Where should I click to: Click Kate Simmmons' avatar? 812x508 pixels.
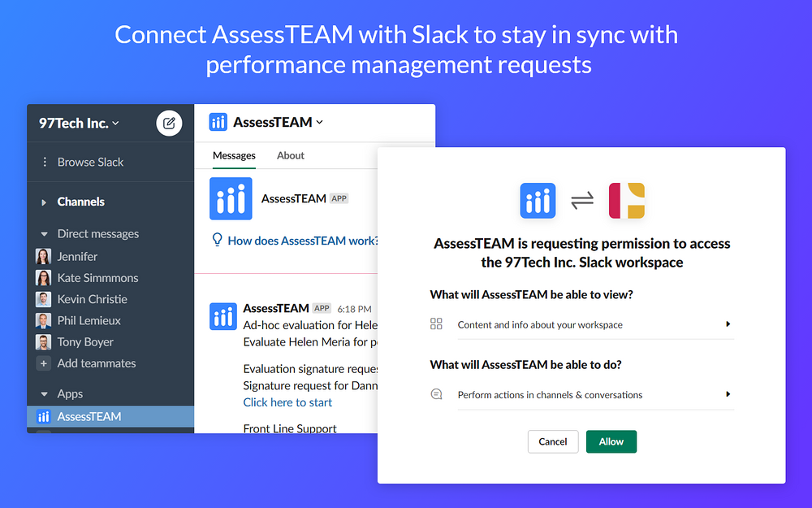[44, 278]
